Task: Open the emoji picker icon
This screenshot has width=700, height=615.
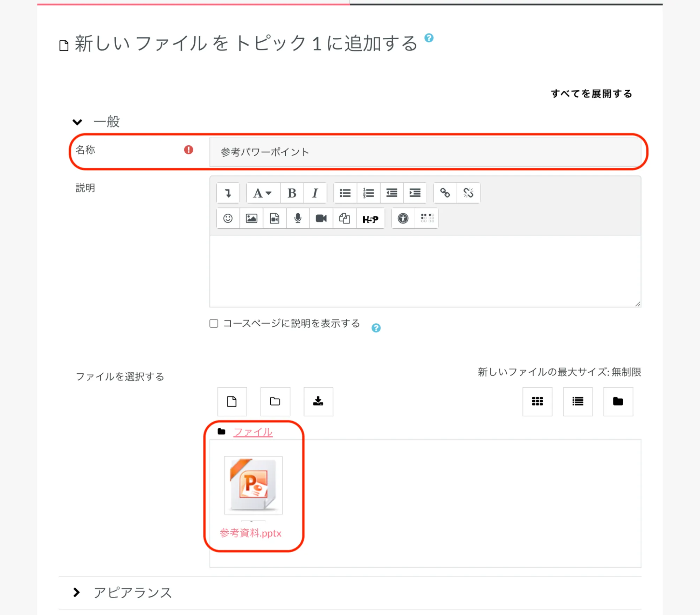Action: pos(228,219)
